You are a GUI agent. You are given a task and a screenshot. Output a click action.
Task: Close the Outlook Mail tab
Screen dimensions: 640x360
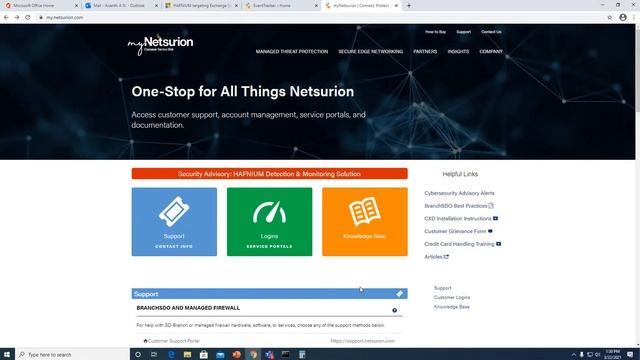coord(156,6)
